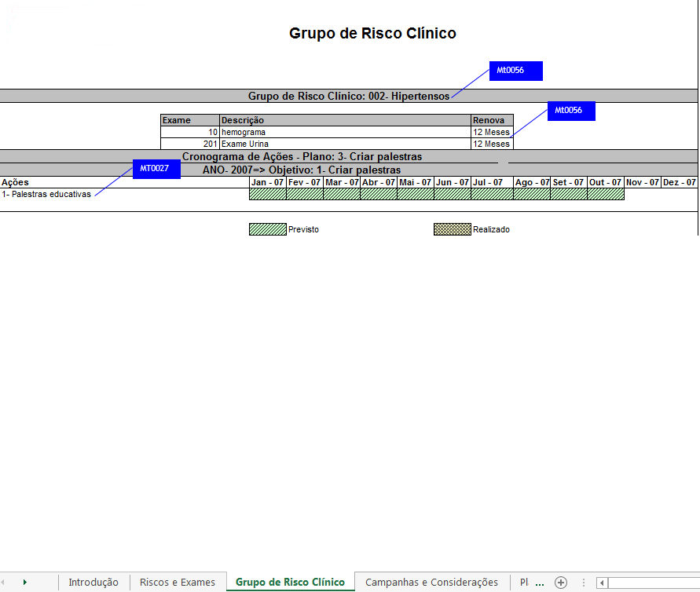This screenshot has height=592, width=700.
Task: Select the Exame Urina cell
Action: point(346,144)
